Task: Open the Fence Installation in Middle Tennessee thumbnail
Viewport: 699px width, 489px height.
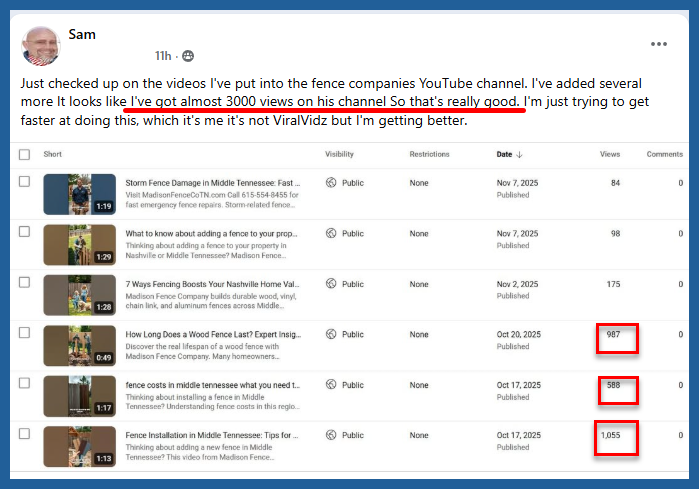Action: 80,446
